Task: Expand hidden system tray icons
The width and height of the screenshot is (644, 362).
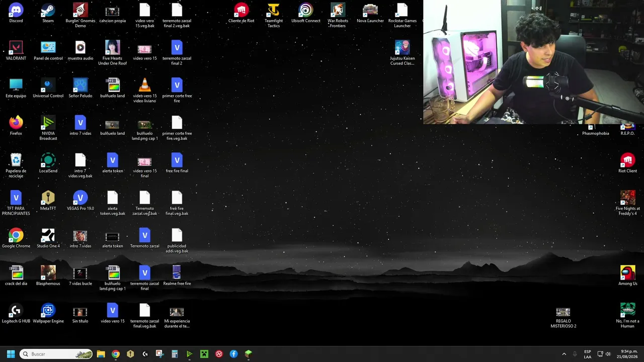Action: pos(564,354)
